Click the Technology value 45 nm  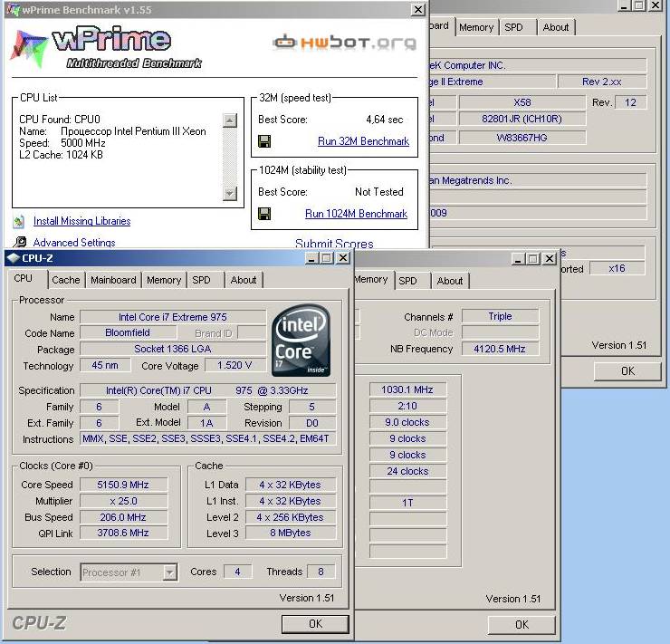[x=105, y=365]
